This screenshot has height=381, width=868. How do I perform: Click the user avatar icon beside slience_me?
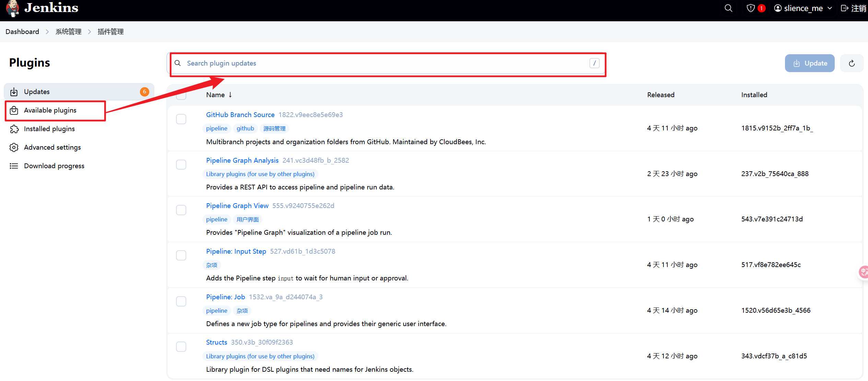point(778,8)
